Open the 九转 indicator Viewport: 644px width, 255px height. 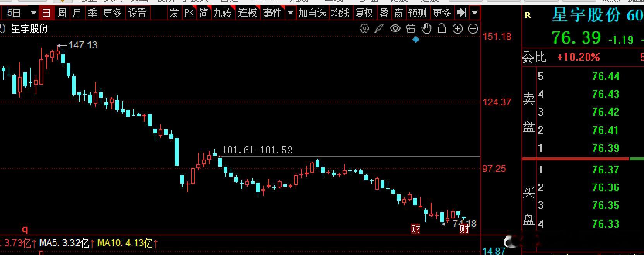223,13
